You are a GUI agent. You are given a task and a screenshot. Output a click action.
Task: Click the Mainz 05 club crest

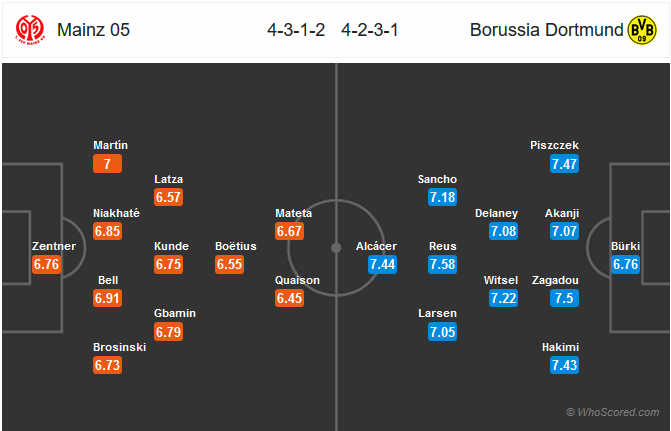click(30, 30)
